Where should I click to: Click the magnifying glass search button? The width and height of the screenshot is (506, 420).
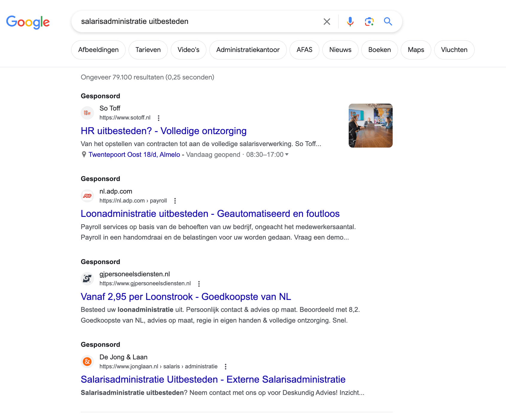point(388,22)
